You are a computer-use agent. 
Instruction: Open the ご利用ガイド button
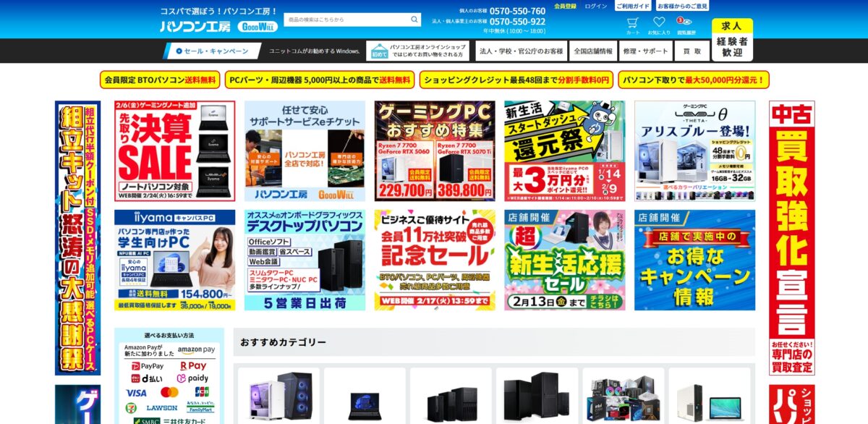point(633,7)
